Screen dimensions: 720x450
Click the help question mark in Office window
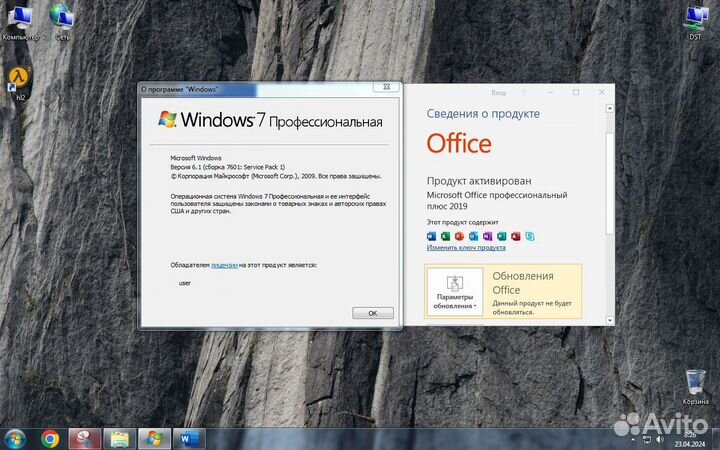coord(524,93)
